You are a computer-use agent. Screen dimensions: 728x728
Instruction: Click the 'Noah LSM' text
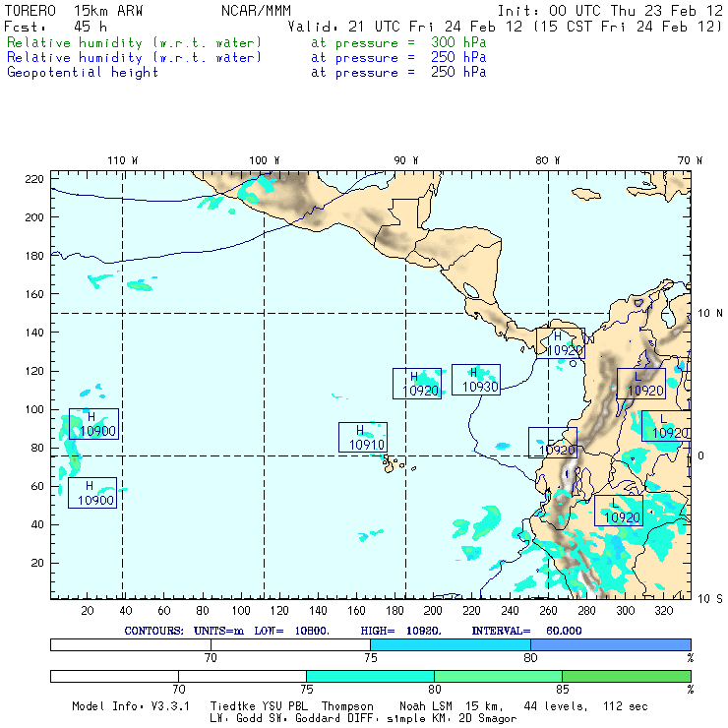point(426,706)
